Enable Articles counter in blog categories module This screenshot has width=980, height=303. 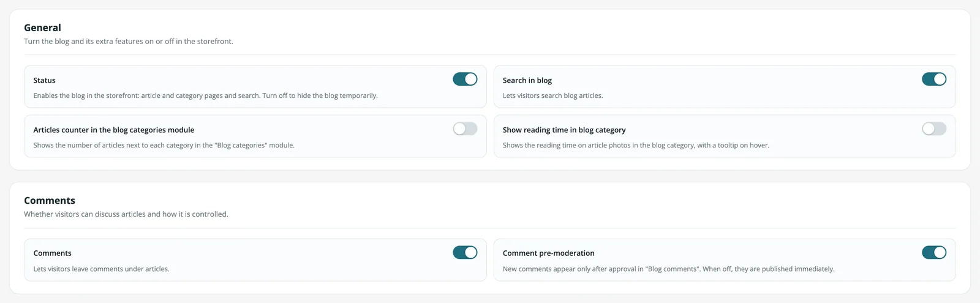[465, 129]
